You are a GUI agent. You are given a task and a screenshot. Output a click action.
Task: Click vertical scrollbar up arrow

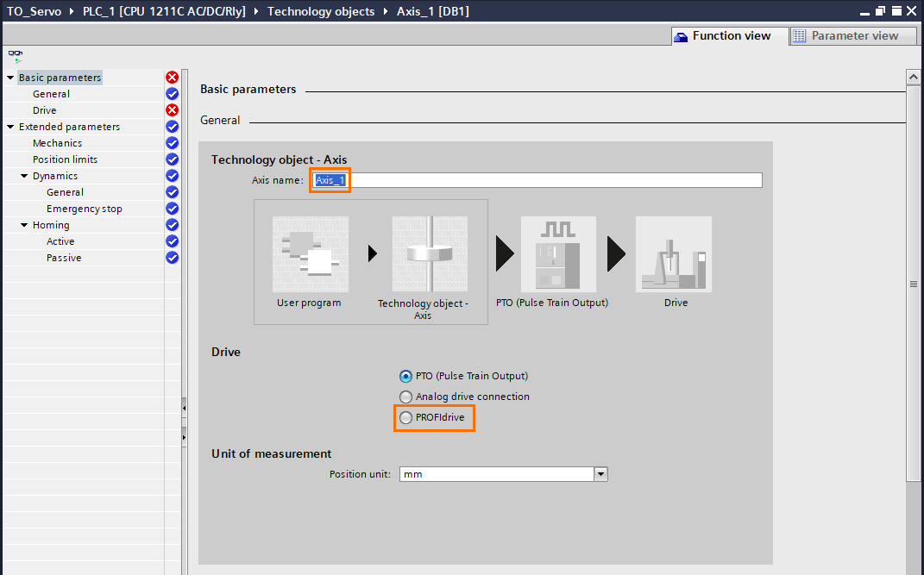point(913,77)
